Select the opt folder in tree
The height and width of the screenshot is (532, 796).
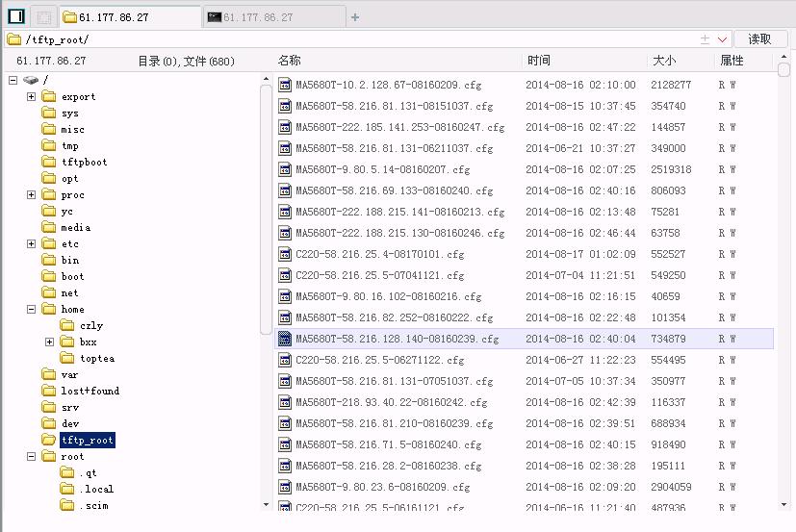[70, 179]
